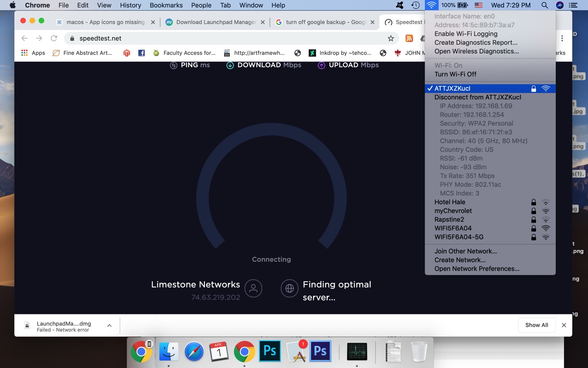Open Spotlight search magnifier in menu bar
The height and width of the screenshot is (368, 588).
pyautogui.click(x=544, y=5)
